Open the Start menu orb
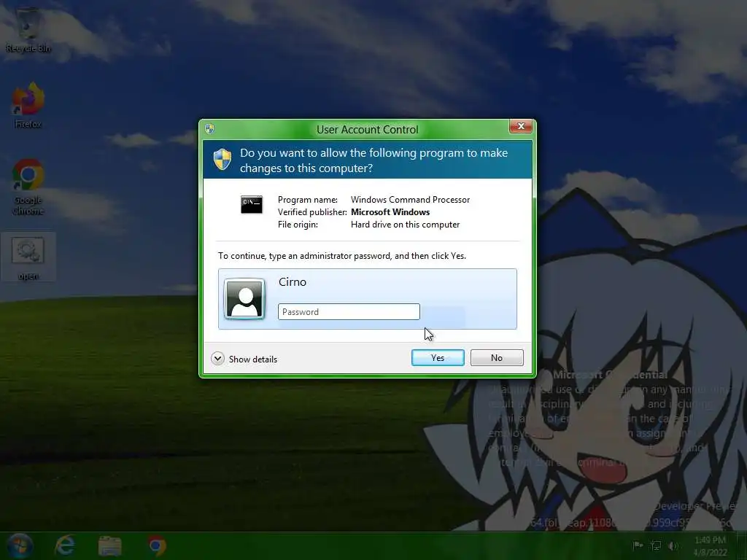747x560 pixels. click(20, 545)
